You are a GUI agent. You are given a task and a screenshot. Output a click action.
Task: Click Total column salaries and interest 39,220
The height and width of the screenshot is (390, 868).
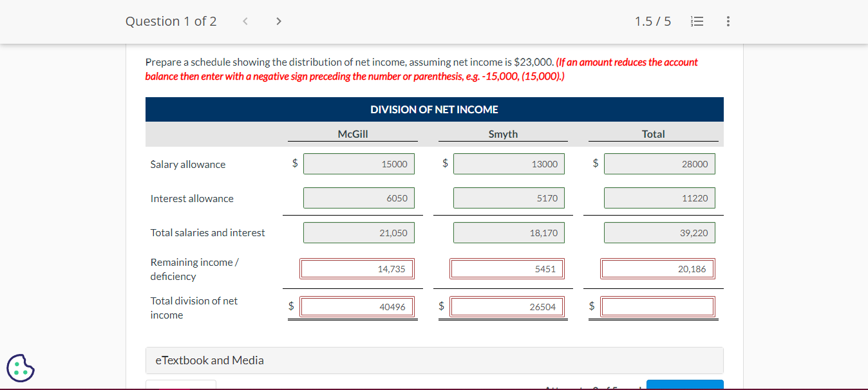[x=659, y=233]
